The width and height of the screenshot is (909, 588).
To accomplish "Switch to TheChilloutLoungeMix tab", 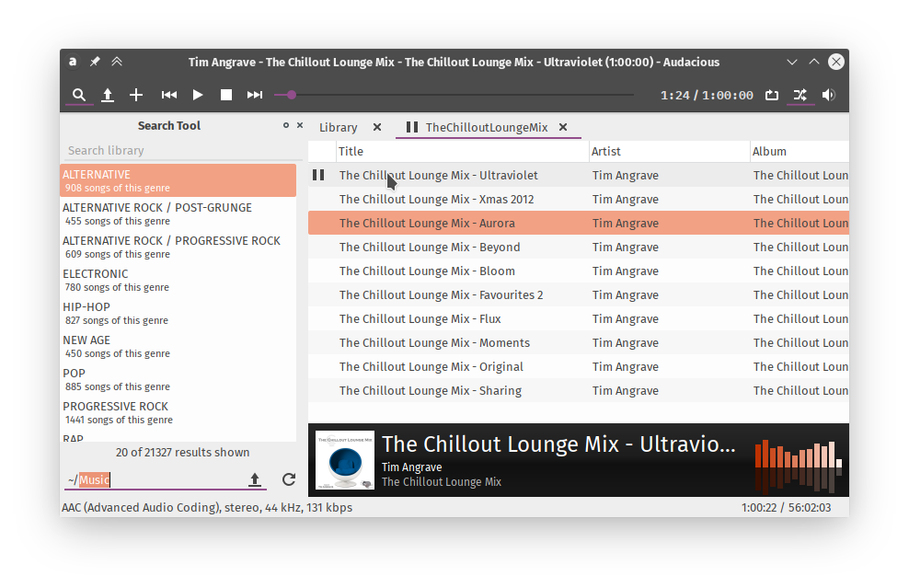I will [x=487, y=128].
